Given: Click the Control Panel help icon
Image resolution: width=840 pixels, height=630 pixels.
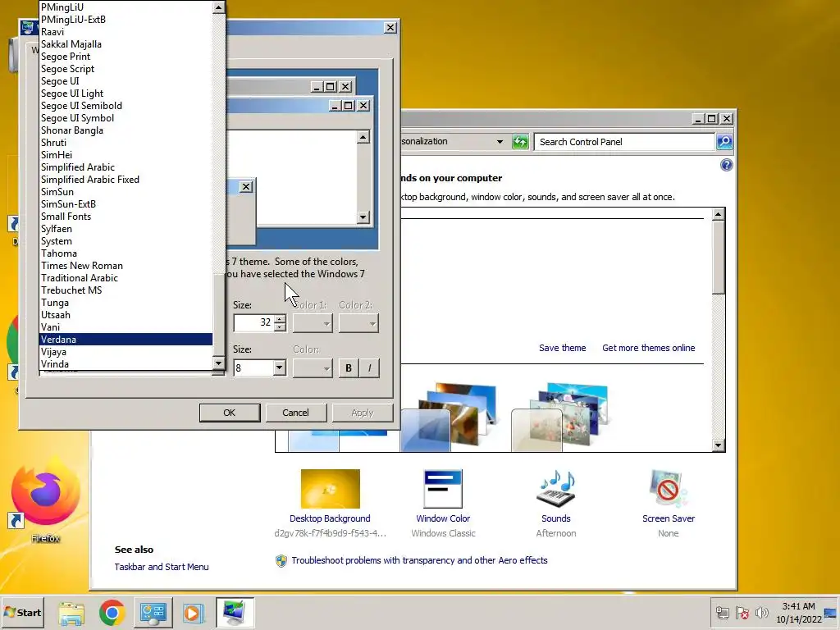Looking at the screenshot, I should pyautogui.click(x=727, y=165).
